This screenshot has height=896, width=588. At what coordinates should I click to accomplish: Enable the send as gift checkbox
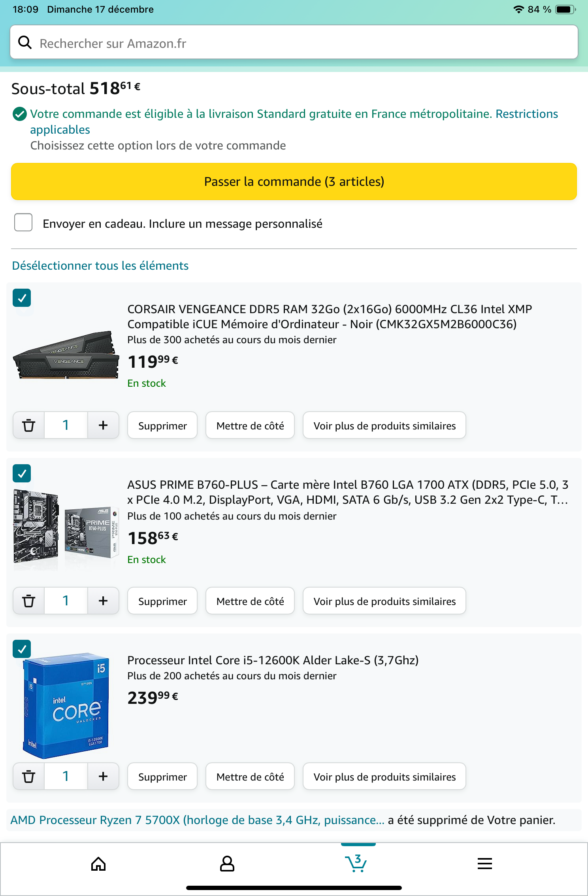pyautogui.click(x=23, y=223)
